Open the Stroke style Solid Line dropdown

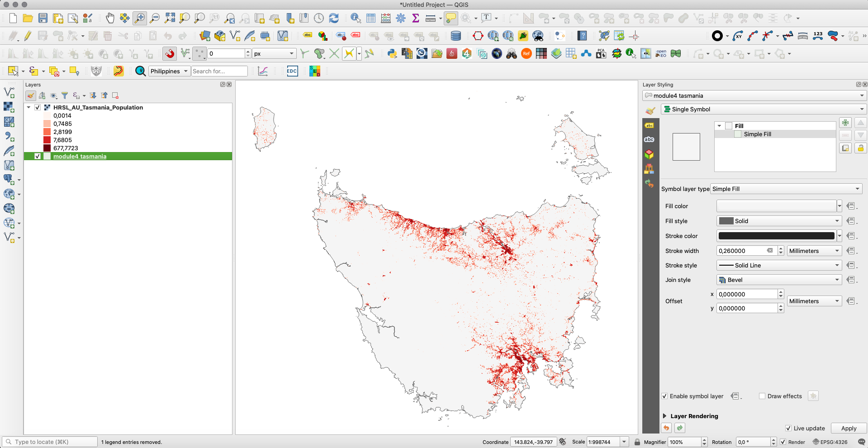coord(779,265)
